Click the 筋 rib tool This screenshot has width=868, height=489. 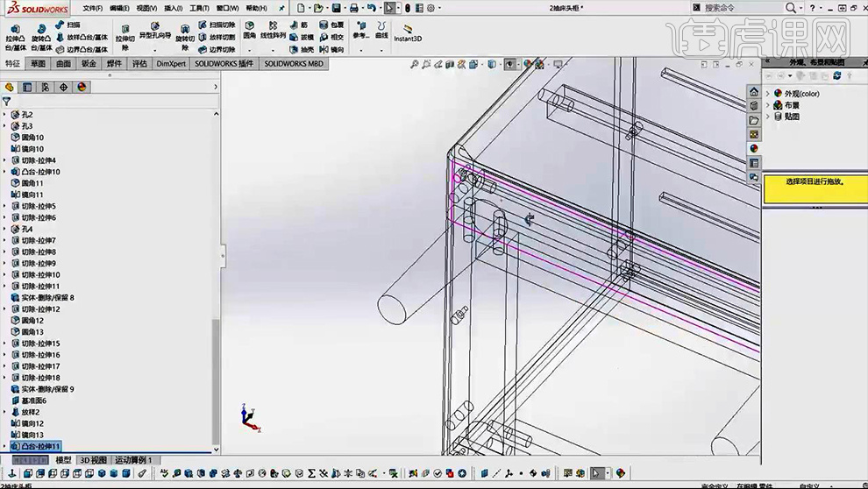click(299, 25)
